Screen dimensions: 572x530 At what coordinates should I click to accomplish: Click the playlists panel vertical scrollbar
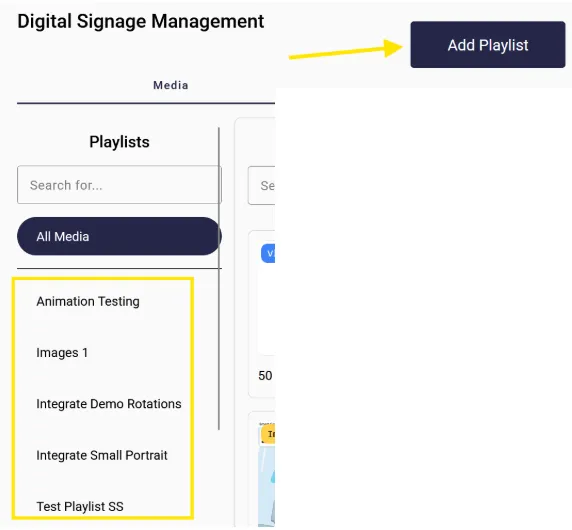click(219, 279)
